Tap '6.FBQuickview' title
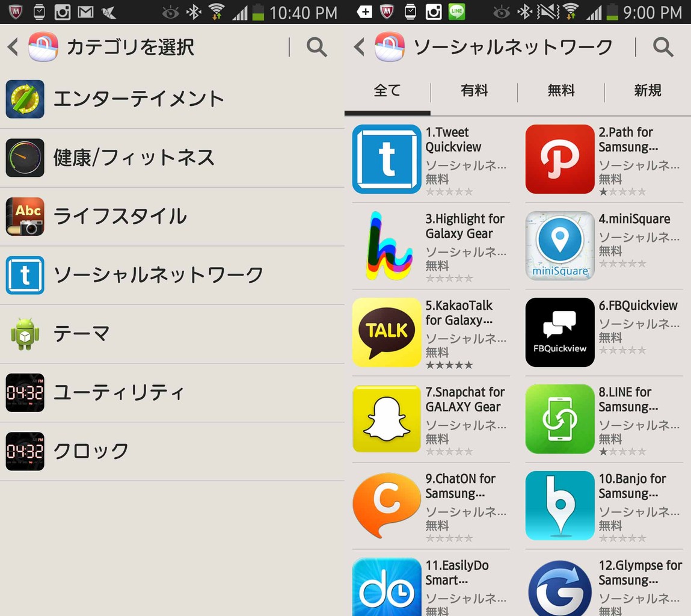Screen dimensions: 691x616 637,306
